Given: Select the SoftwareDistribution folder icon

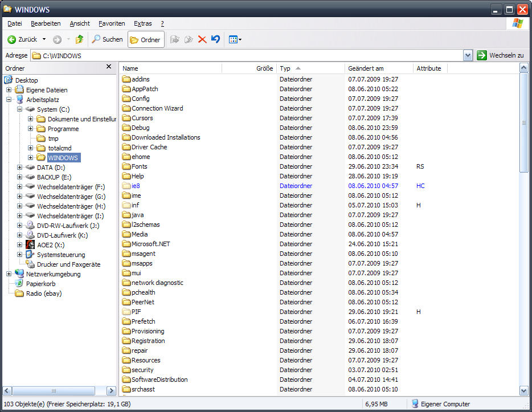Looking at the screenshot, I should coord(126,380).
